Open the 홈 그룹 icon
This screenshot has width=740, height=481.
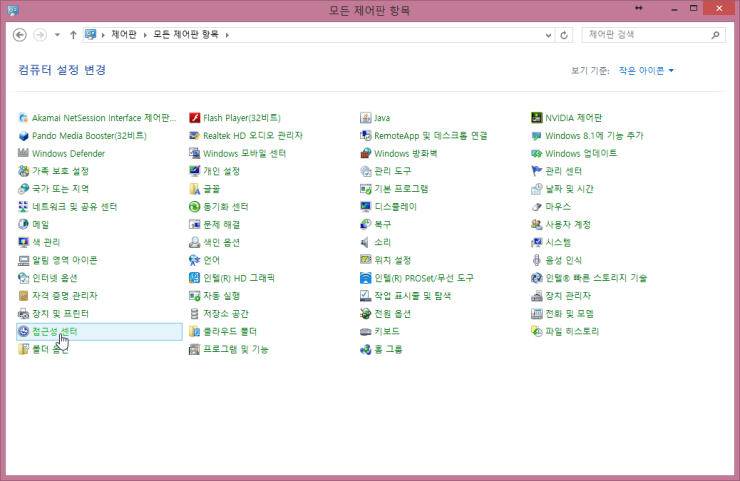point(365,349)
